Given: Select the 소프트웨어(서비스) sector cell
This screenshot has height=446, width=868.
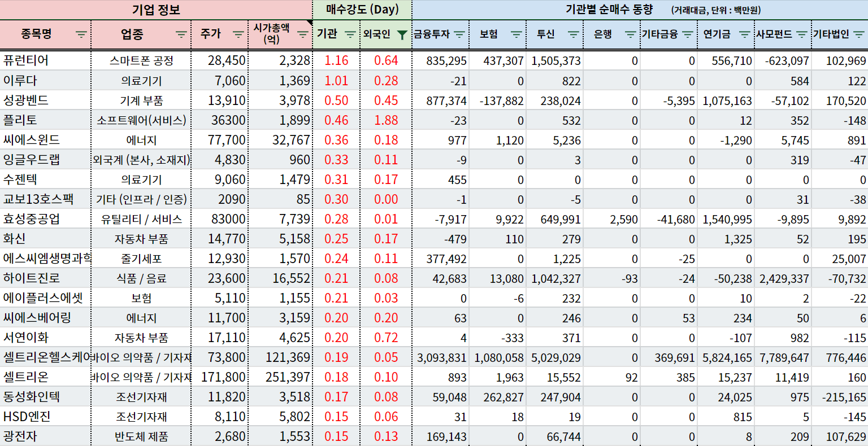Looking at the screenshot, I should point(141,120).
